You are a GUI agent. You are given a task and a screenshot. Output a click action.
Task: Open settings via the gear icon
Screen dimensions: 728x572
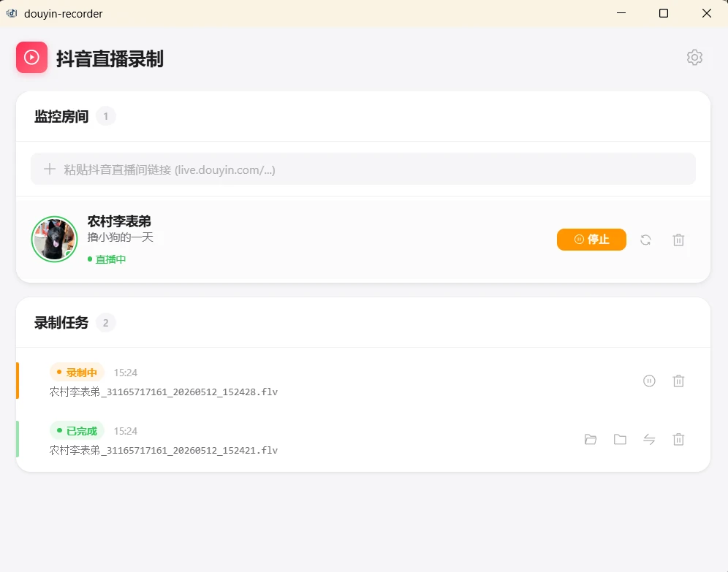click(x=694, y=58)
